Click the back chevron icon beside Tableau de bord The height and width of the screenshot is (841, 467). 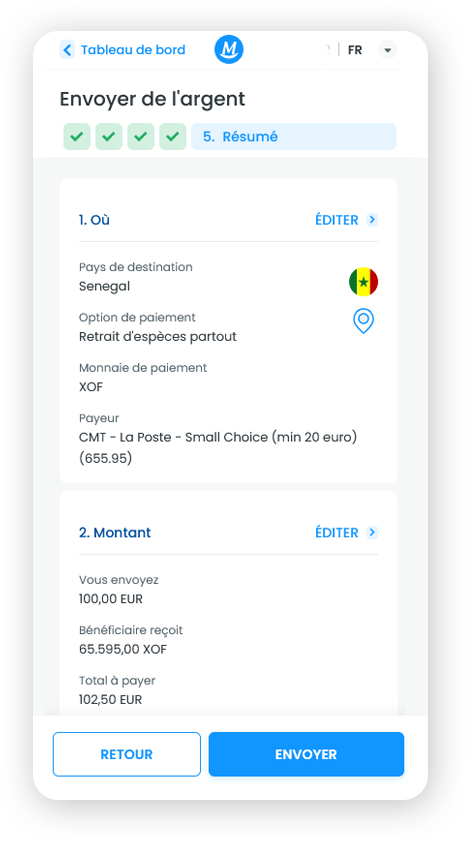pos(67,50)
